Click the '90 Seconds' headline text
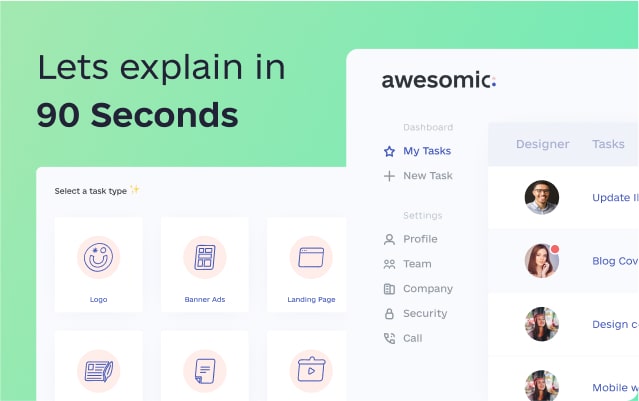The width and height of the screenshot is (639, 401). tap(137, 115)
